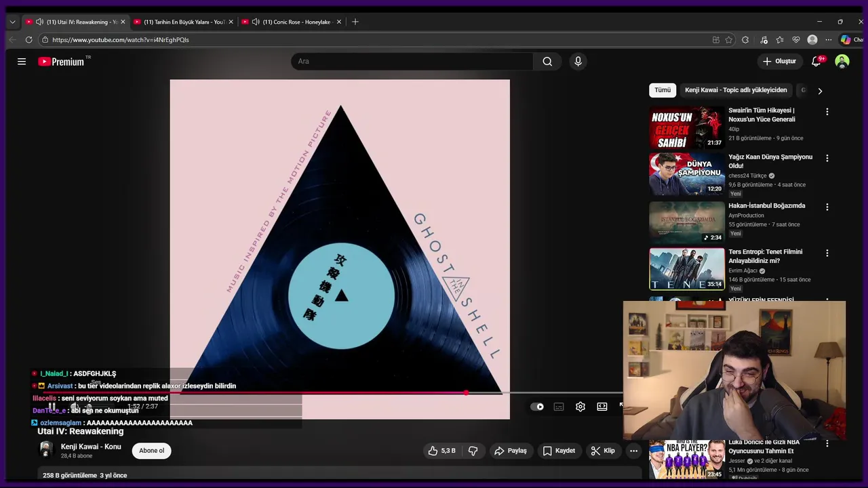Switch to the Utai IV: Reawakening tab

coord(77,22)
